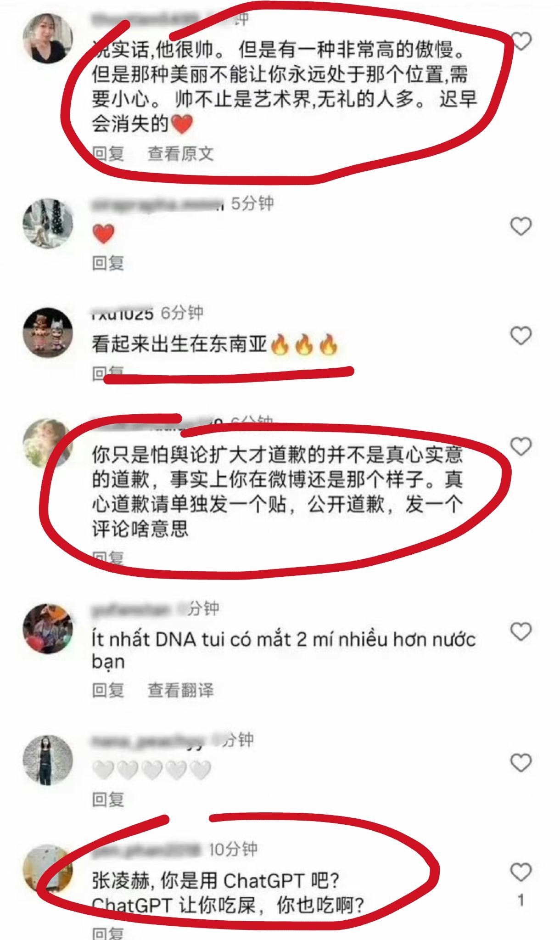The height and width of the screenshot is (940, 560).
Task: Reply to the first comment via 回复
Action: pos(108,153)
